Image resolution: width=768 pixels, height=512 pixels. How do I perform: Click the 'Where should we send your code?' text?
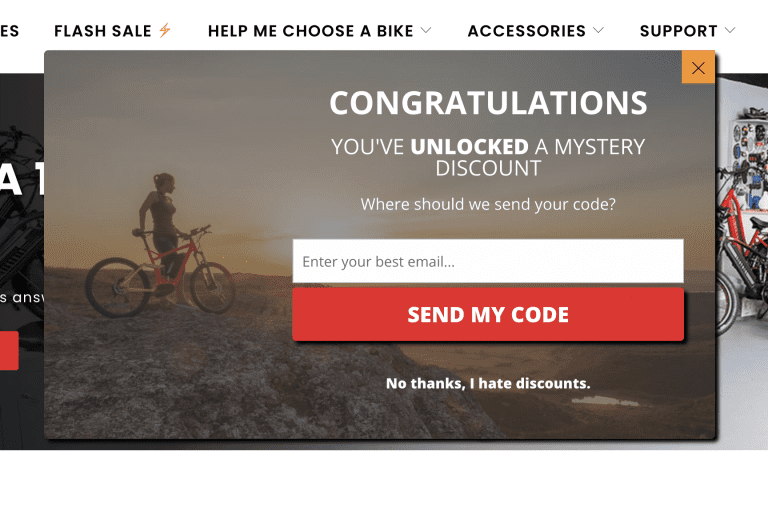(x=488, y=204)
